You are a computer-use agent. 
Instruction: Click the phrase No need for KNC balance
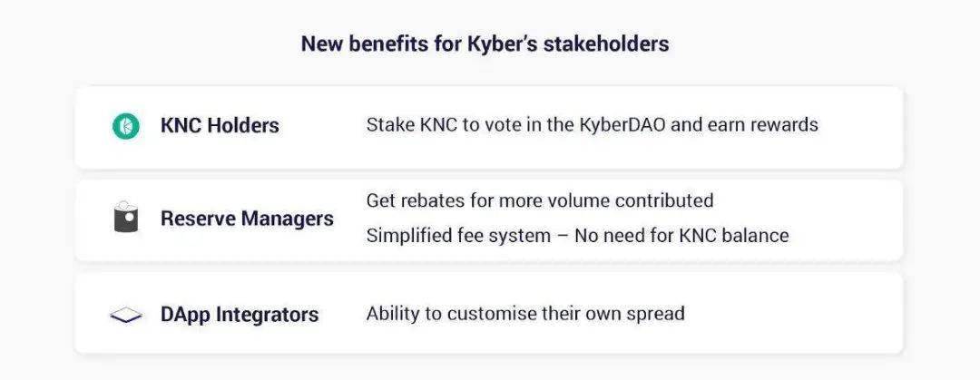[681, 236]
